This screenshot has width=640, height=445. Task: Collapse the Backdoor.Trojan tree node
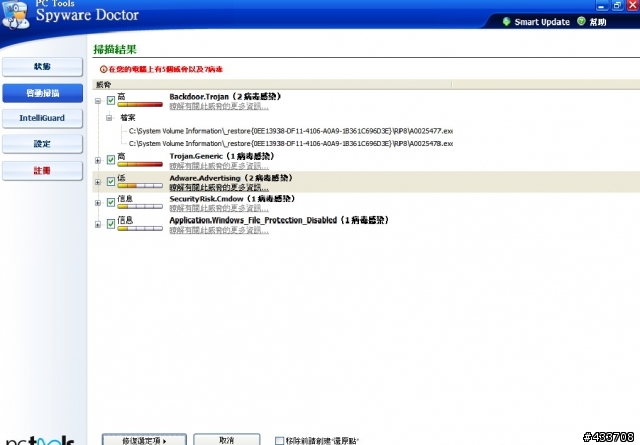click(x=98, y=100)
